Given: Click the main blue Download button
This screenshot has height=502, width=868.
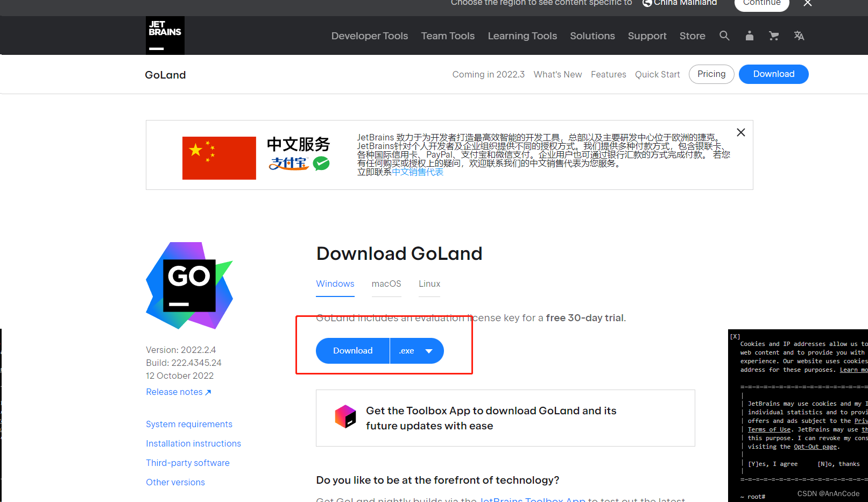Looking at the screenshot, I should click(353, 351).
